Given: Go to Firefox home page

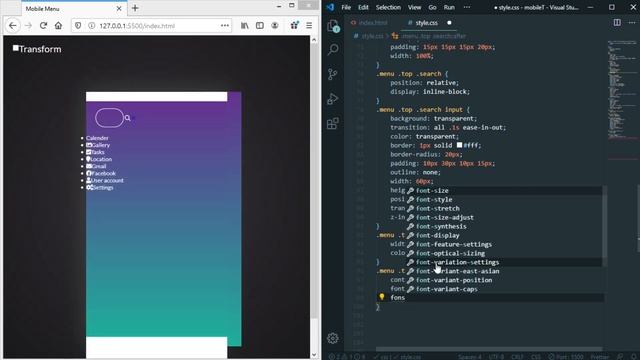Looking at the screenshot, I should [58, 26].
